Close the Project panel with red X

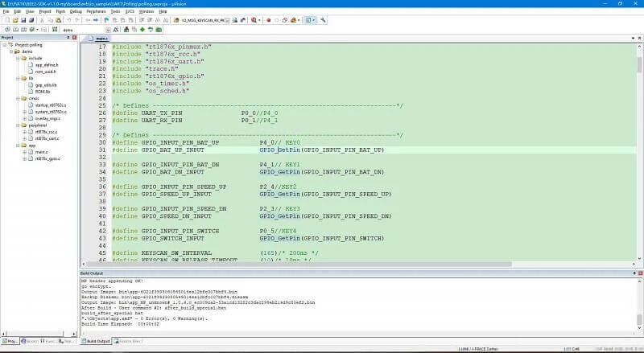[74, 37]
